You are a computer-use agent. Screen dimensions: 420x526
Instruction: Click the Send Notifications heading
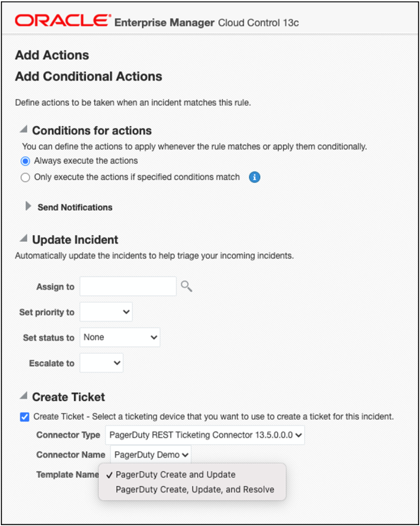pyautogui.click(x=75, y=207)
